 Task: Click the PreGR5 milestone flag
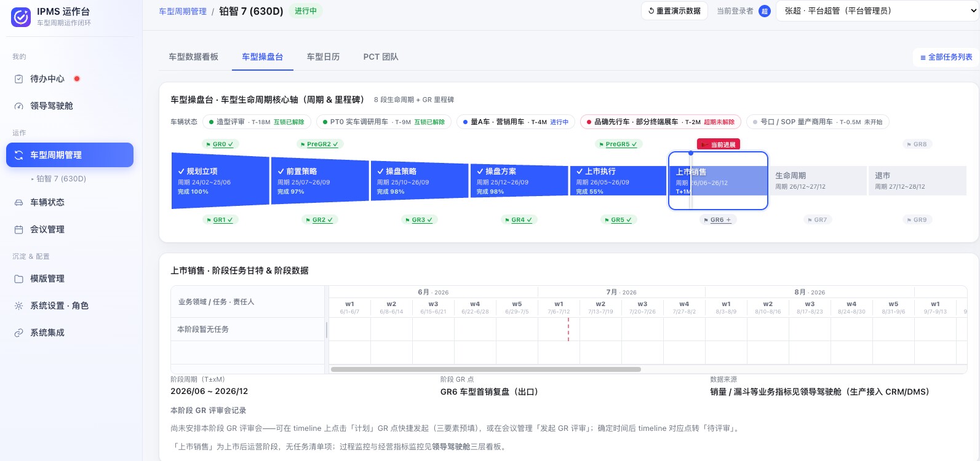click(618, 144)
